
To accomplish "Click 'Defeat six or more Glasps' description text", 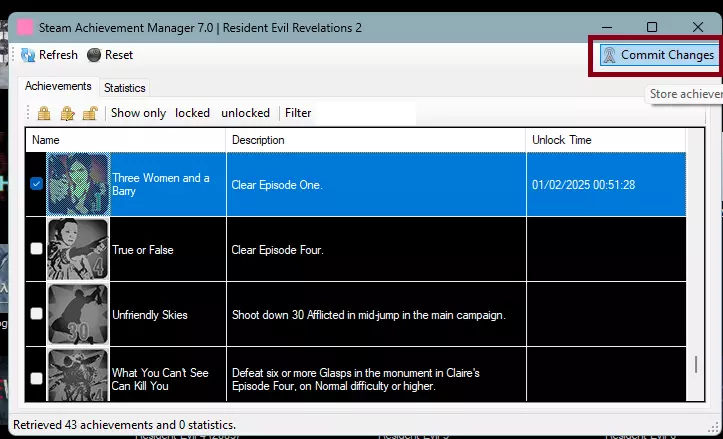I will point(356,379).
